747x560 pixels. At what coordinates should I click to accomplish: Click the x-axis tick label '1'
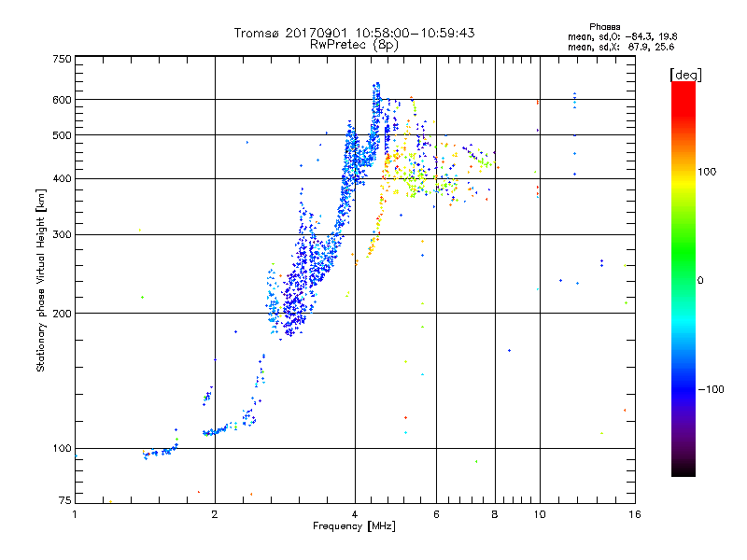pos(75,514)
